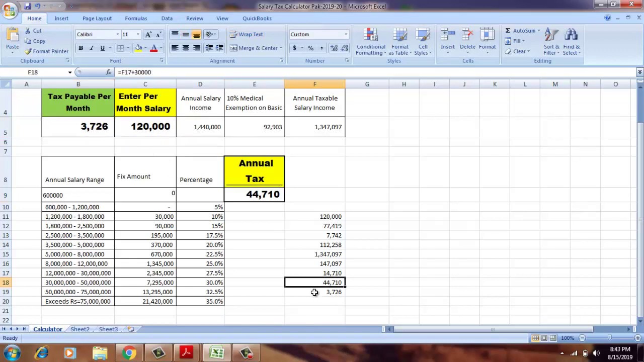Image resolution: width=644 pixels, height=362 pixels.
Task: Open the Calibri font name dropdown
Action: (x=117, y=35)
